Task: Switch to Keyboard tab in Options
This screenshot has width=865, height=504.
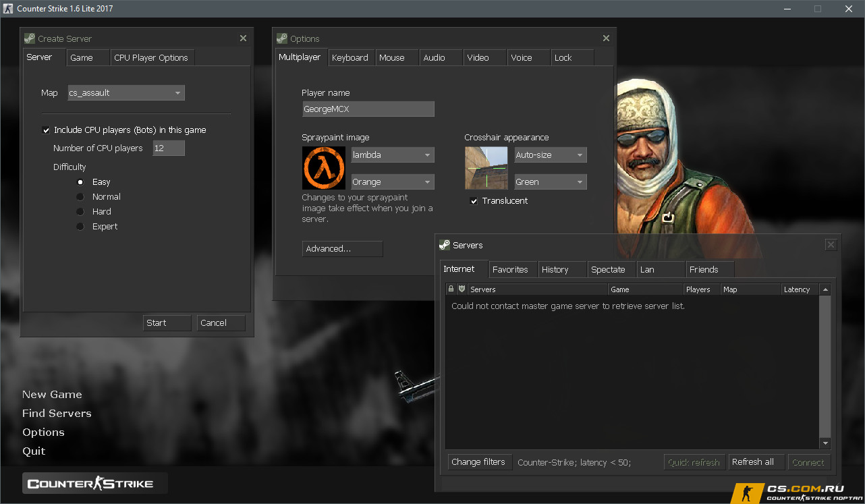Action: point(352,58)
